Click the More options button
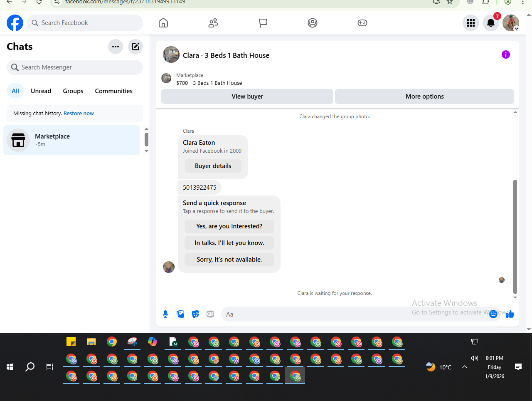 (424, 97)
